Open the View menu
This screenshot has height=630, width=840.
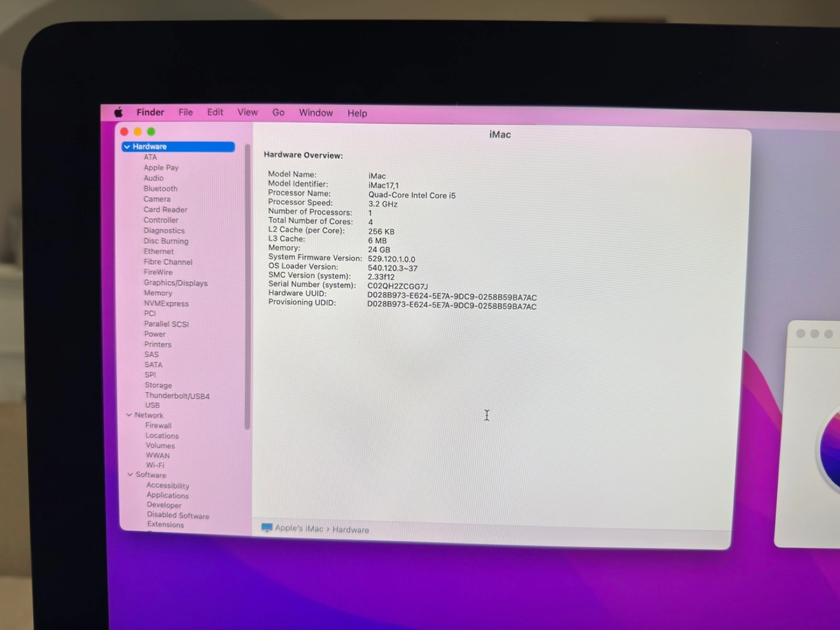point(247,112)
